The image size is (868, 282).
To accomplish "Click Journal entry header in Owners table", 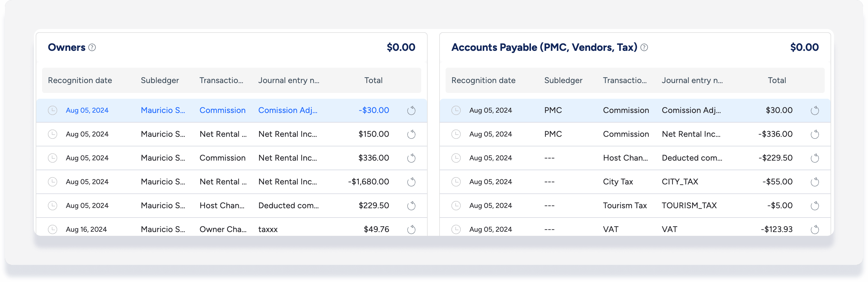I will tap(289, 80).
